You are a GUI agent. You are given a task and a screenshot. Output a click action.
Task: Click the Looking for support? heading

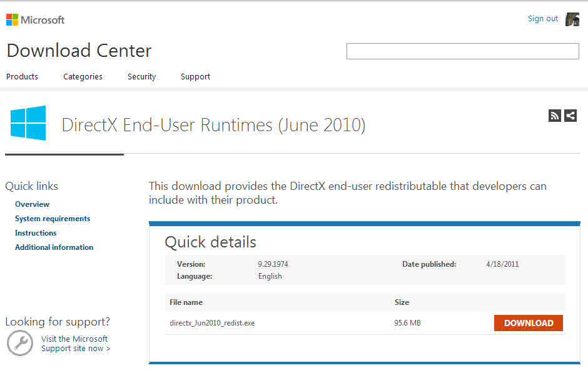click(x=58, y=322)
